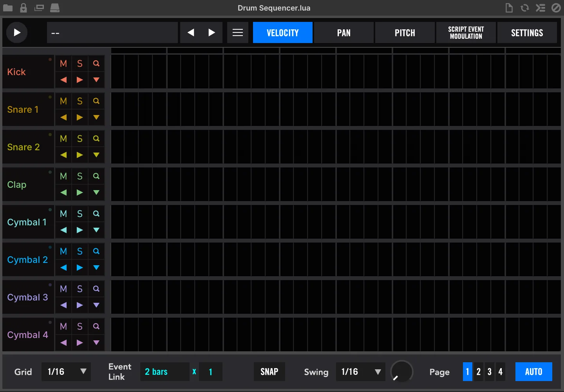564x392 pixels.
Task: Open the Swing 1/16 dropdown
Action: pos(360,372)
